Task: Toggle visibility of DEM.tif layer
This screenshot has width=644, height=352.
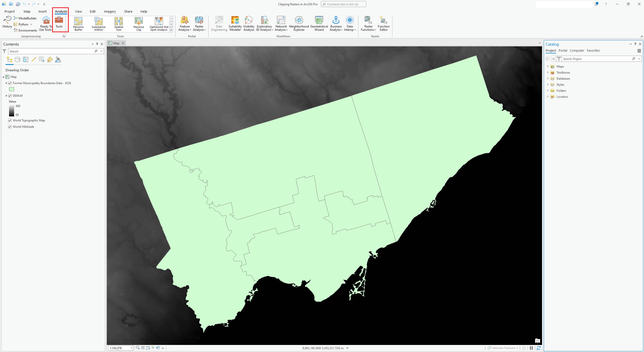Action: click(x=10, y=95)
